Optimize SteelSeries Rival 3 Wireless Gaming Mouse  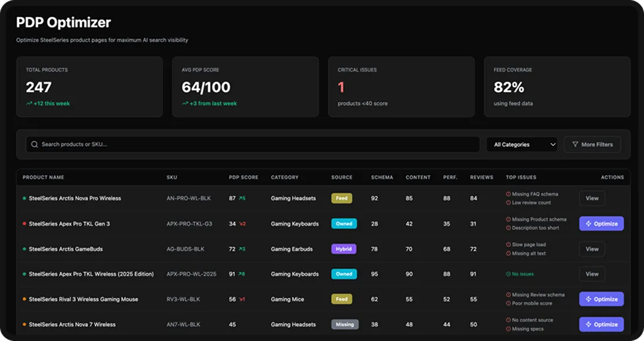click(x=601, y=299)
